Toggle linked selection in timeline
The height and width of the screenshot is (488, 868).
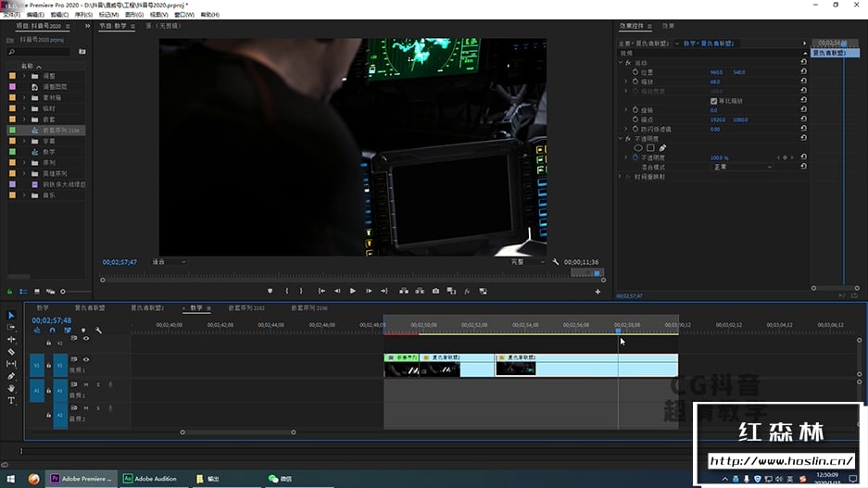click(x=68, y=331)
